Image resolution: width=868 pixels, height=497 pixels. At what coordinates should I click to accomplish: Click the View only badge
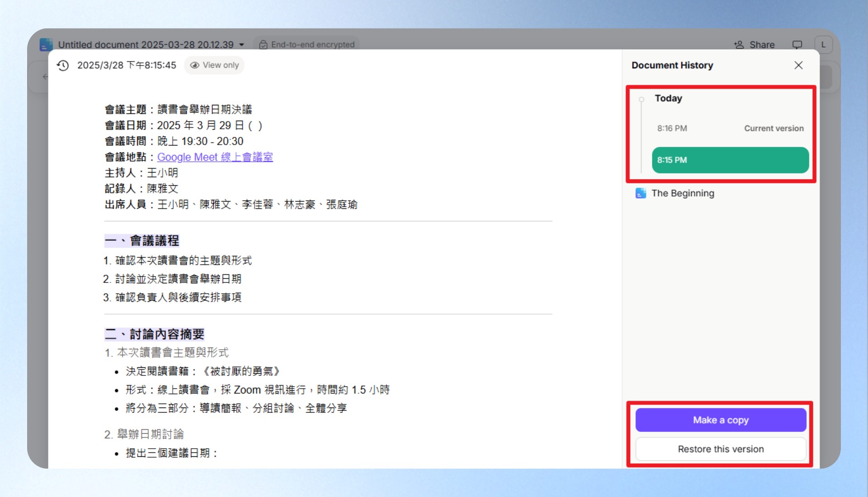(214, 65)
